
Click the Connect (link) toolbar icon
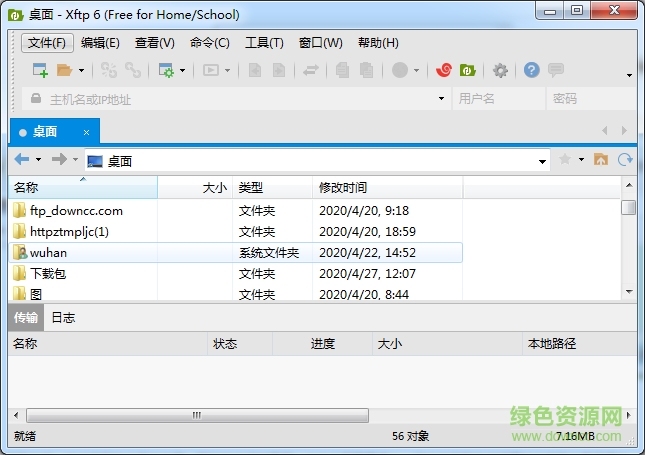(109, 70)
